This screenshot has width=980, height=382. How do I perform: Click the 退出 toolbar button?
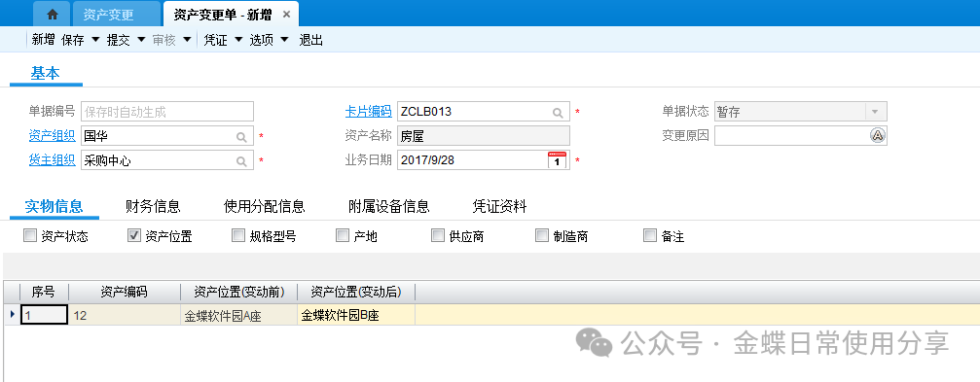coord(311,40)
